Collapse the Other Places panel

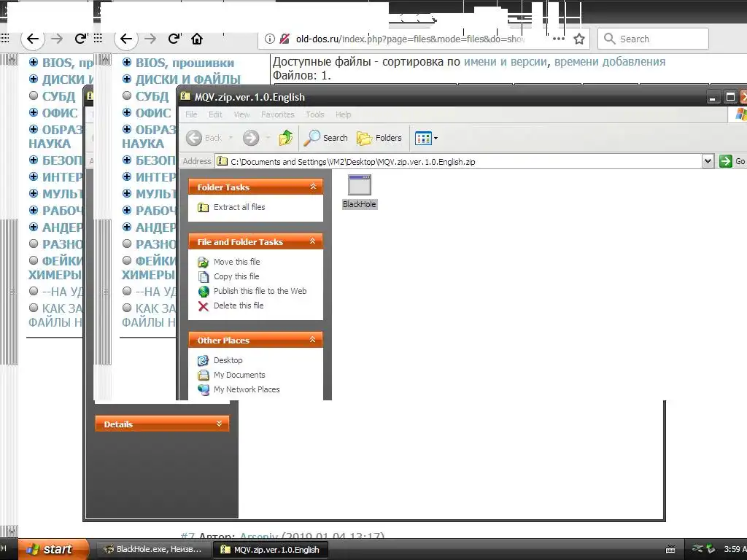coord(312,340)
